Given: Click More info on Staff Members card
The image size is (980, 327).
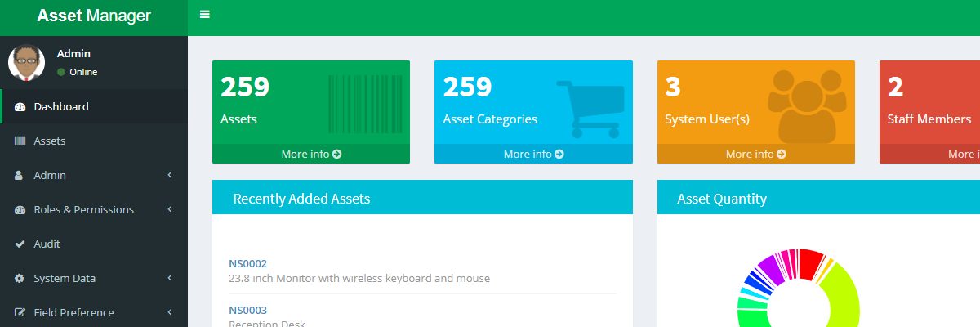Looking at the screenshot, I should [929, 154].
